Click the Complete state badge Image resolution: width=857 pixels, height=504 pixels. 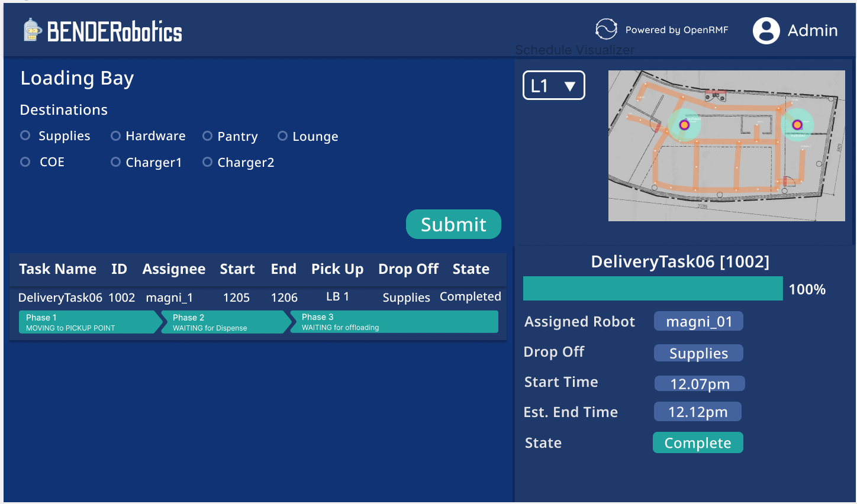(698, 442)
